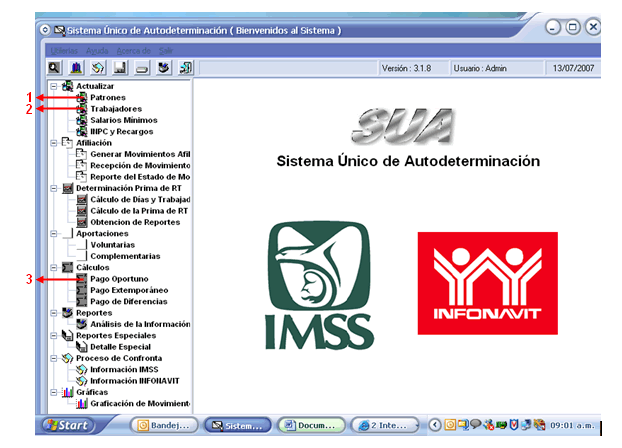The width and height of the screenshot is (622, 448).
Task: Click the Versión : 3.1.8 status field
Action: click(413, 68)
